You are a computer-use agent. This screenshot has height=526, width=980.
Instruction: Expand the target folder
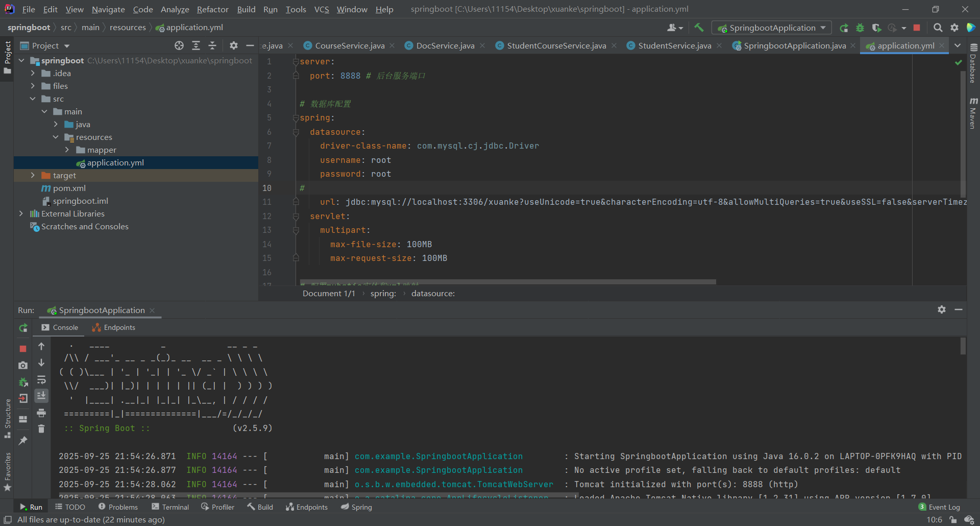tap(33, 175)
